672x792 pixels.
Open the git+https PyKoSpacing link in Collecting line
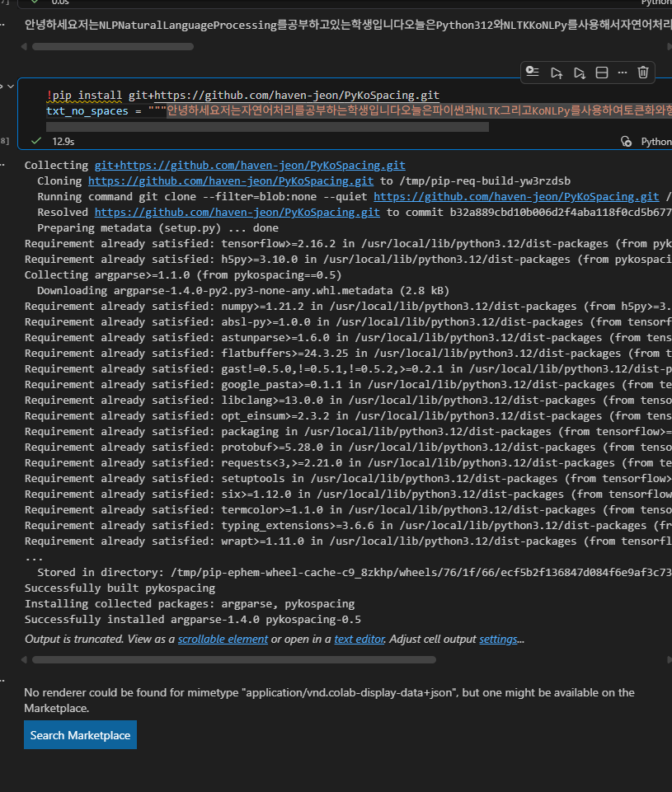tap(250, 165)
